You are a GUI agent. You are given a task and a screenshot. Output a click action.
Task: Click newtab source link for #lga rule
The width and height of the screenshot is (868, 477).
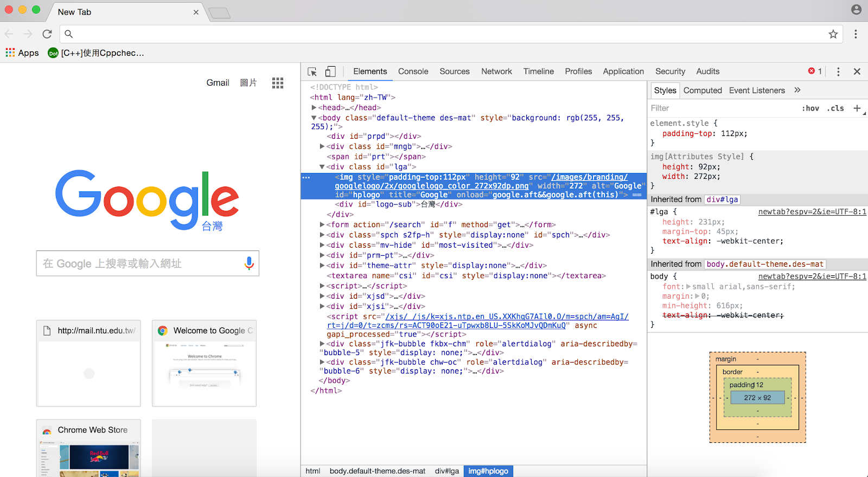[x=812, y=212]
